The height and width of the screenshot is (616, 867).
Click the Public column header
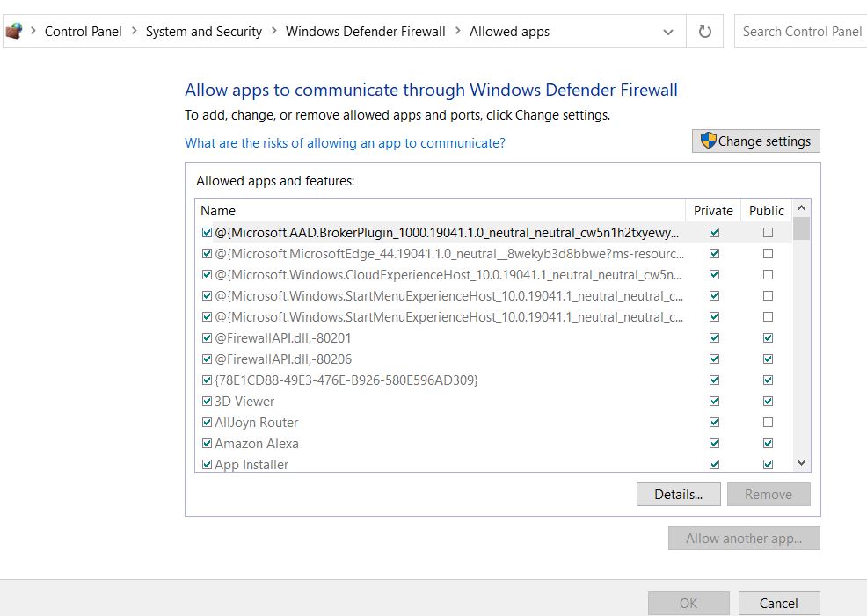click(x=767, y=211)
